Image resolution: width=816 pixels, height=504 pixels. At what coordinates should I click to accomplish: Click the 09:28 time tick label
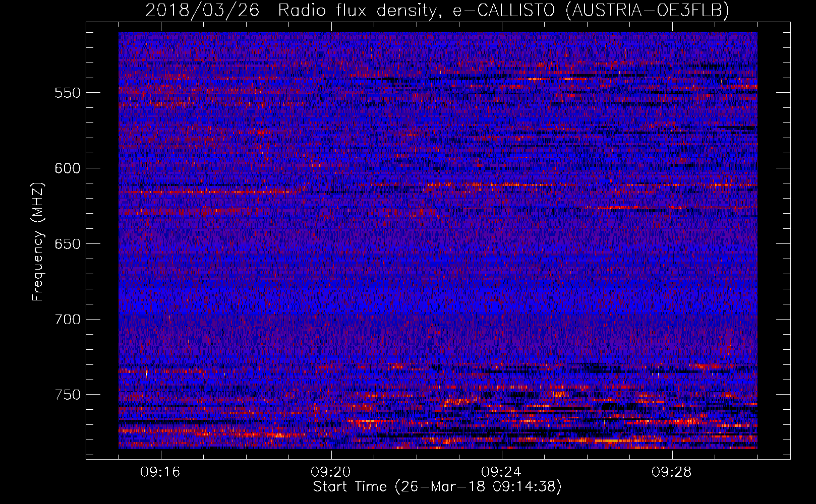pos(672,472)
